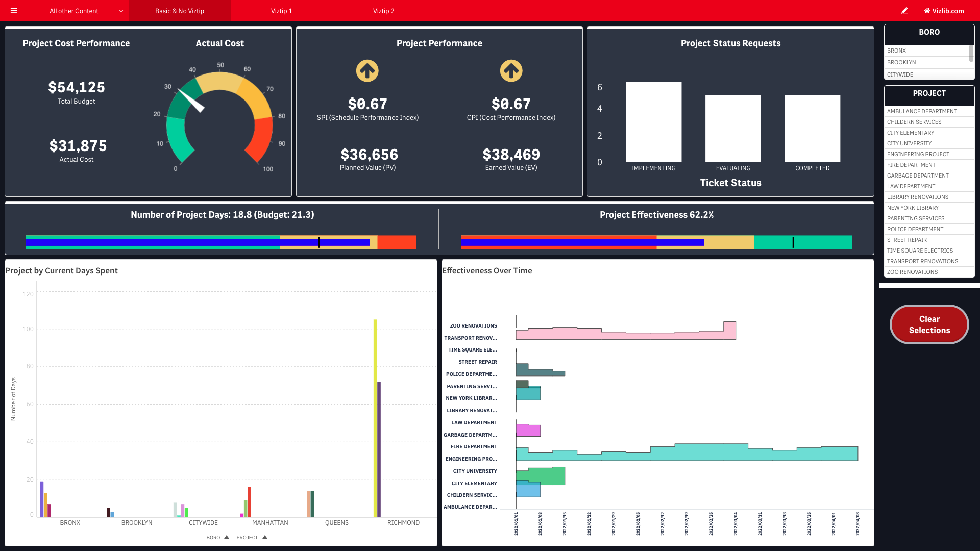Select BROOKLYN in the BORO filter
Image resolution: width=980 pixels, height=551 pixels.
click(x=926, y=62)
